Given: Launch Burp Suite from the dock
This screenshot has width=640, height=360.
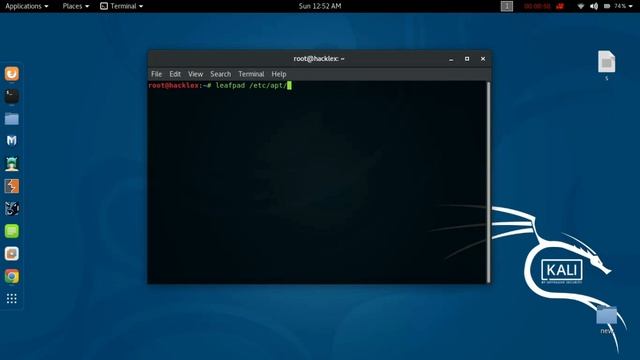Looking at the screenshot, I should [11, 186].
